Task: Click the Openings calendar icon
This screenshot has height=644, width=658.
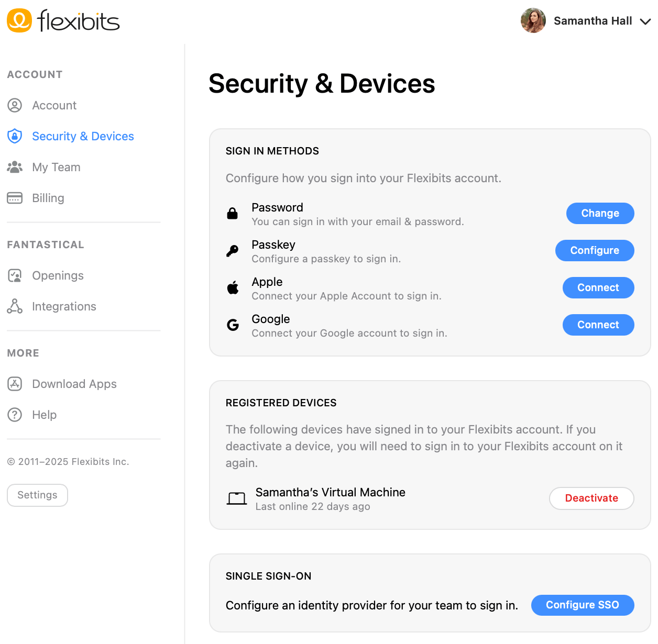Action: (15, 275)
